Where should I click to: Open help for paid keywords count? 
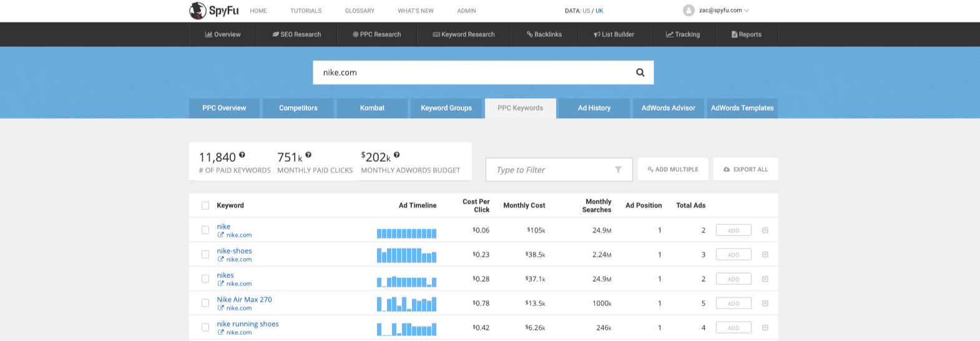[x=242, y=155]
